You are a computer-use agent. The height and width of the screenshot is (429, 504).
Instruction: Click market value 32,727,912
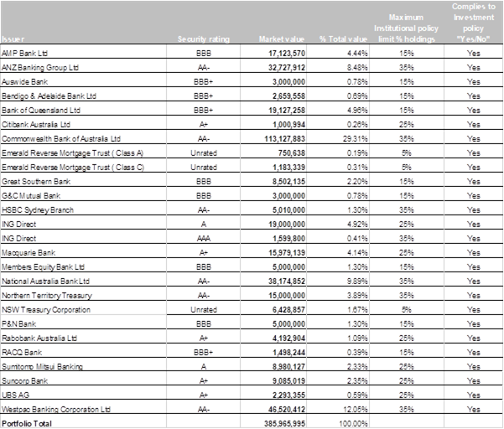tap(287, 67)
